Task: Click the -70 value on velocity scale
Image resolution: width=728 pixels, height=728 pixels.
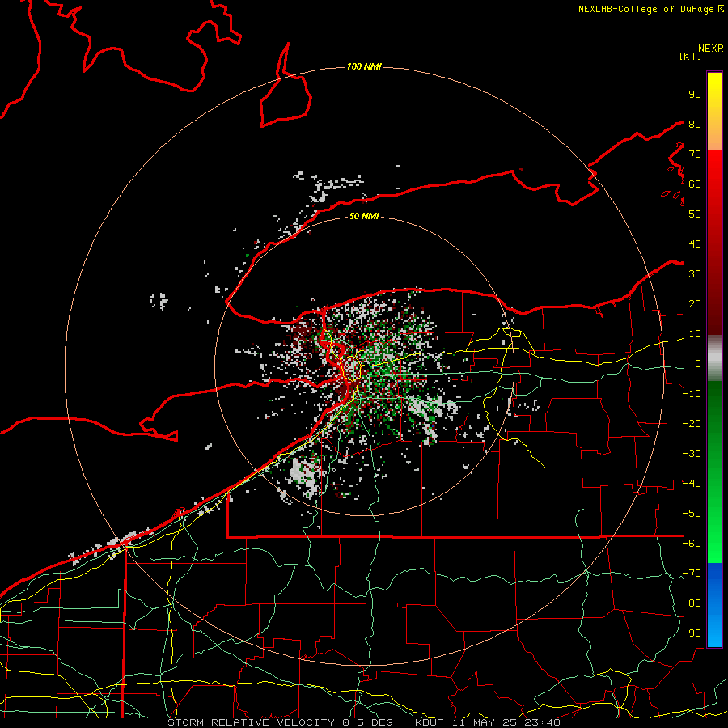Action: coord(692,574)
